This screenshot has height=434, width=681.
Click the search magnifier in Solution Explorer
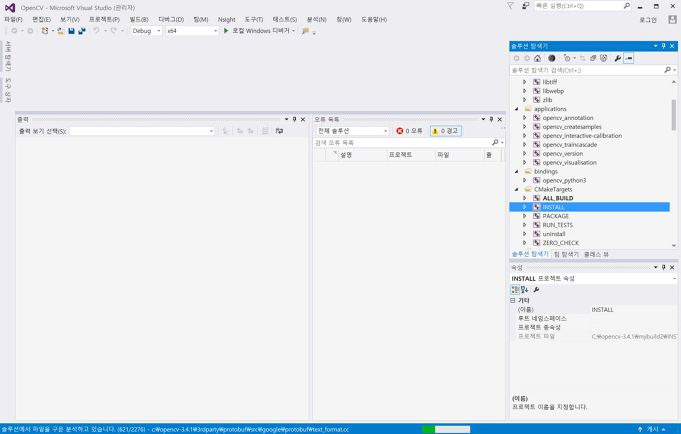[x=668, y=70]
